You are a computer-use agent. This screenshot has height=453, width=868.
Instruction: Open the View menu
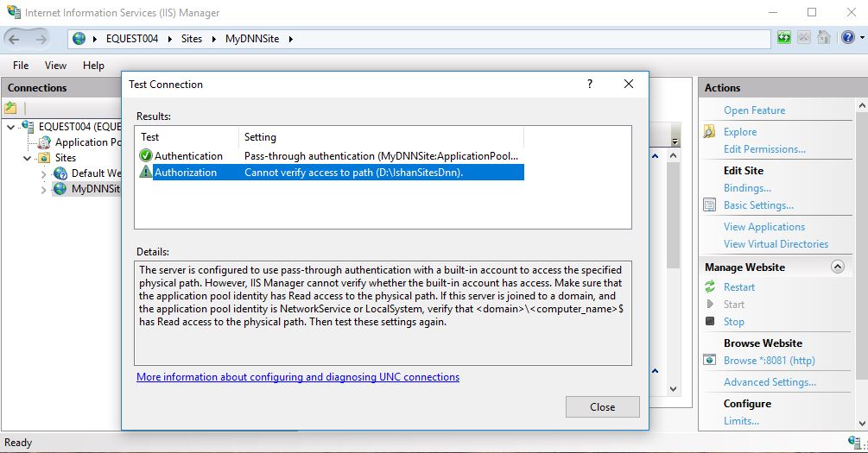click(x=55, y=66)
